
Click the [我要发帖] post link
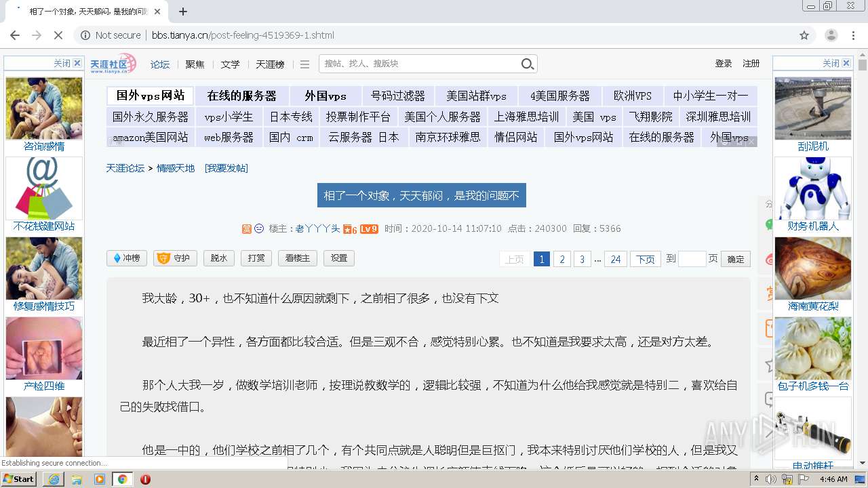pos(226,168)
